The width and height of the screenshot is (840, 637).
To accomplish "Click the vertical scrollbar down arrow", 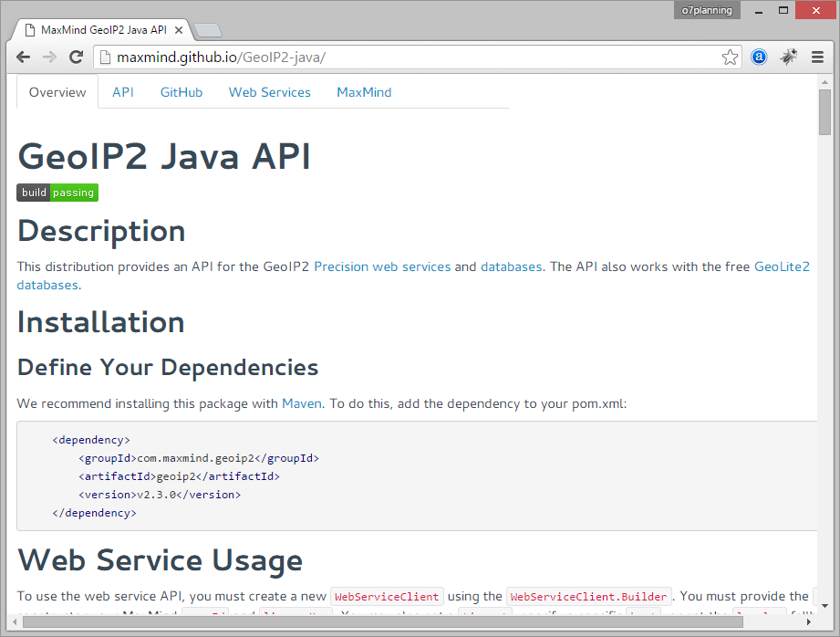I will click(824, 606).
